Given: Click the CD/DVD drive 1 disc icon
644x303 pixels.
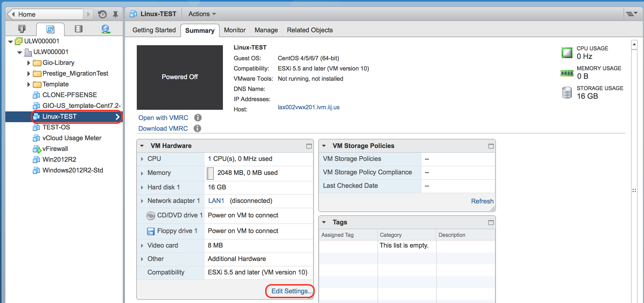Looking at the screenshot, I should (151, 216).
